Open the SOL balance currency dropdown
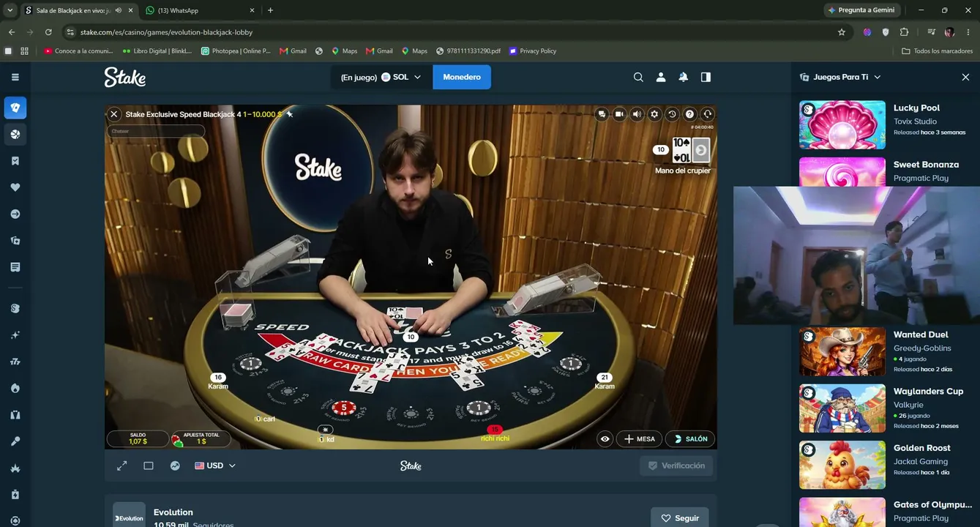 381,77
